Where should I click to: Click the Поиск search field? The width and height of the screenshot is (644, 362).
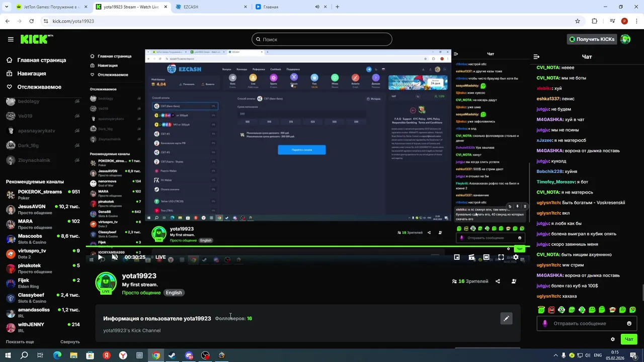click(x=322, y=39)
